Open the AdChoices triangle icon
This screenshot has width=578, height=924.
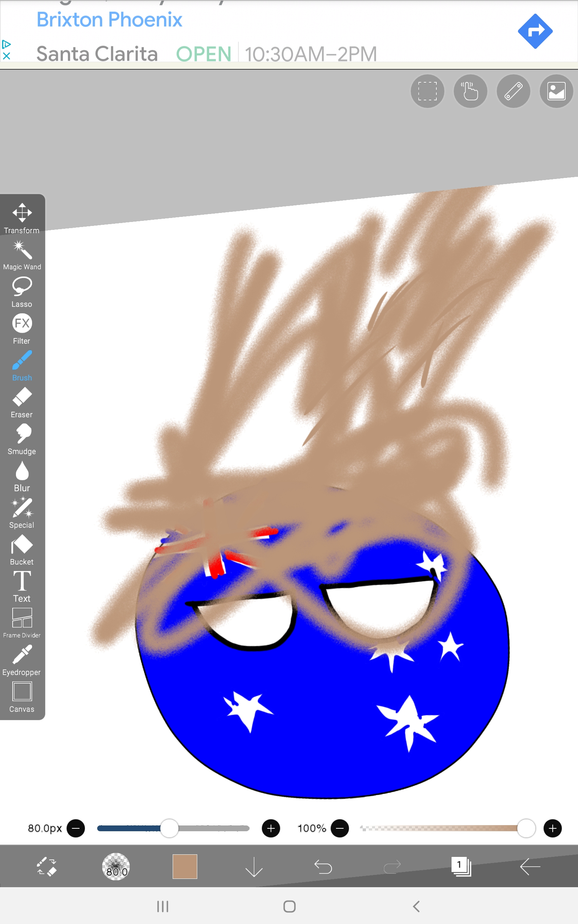tap(6, 44)
